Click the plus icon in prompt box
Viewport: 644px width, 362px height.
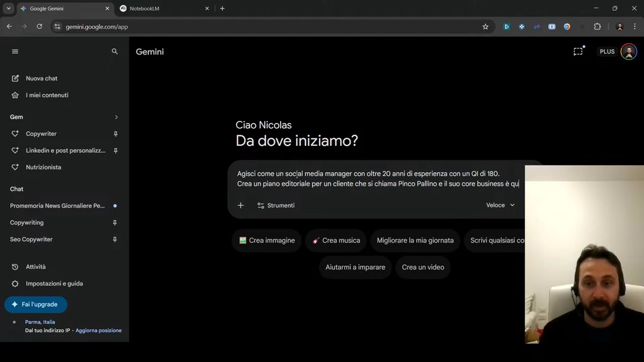[x=240, y=205]
